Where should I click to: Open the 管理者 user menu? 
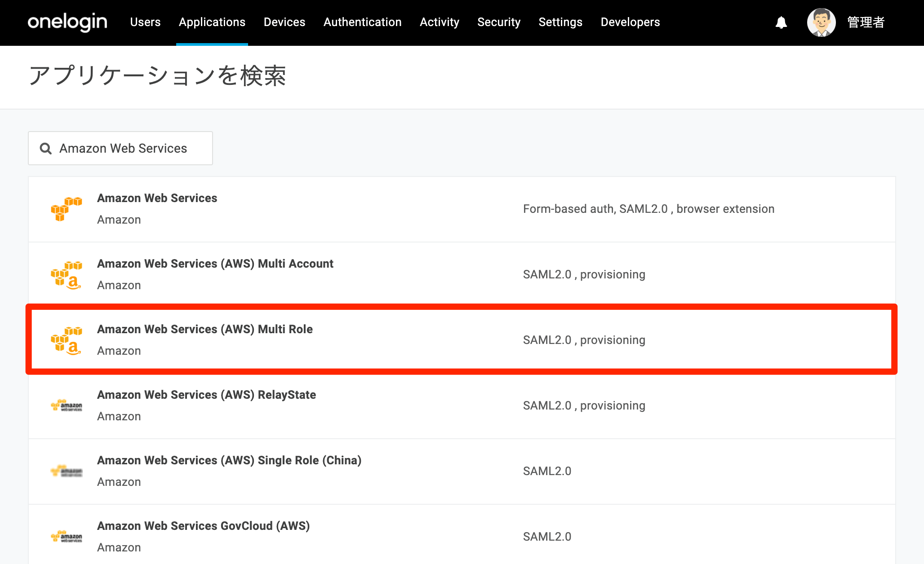click(x=866, y=22)
